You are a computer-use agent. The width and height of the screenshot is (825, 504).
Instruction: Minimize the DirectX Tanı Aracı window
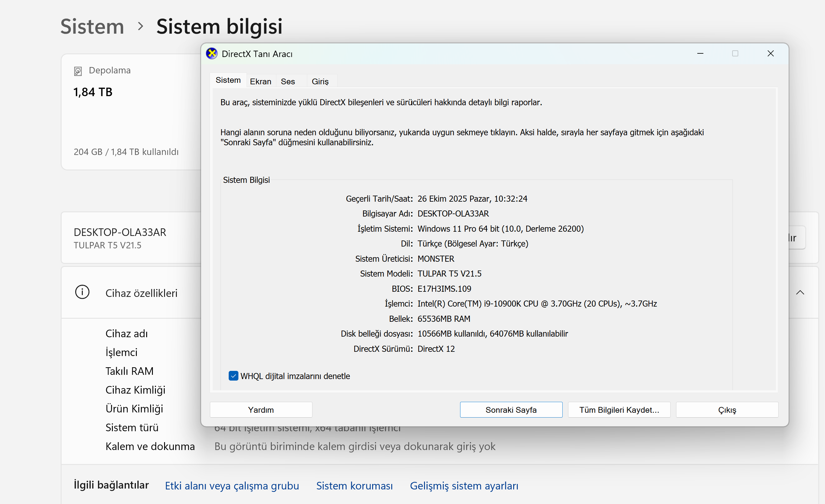(700, 54)
